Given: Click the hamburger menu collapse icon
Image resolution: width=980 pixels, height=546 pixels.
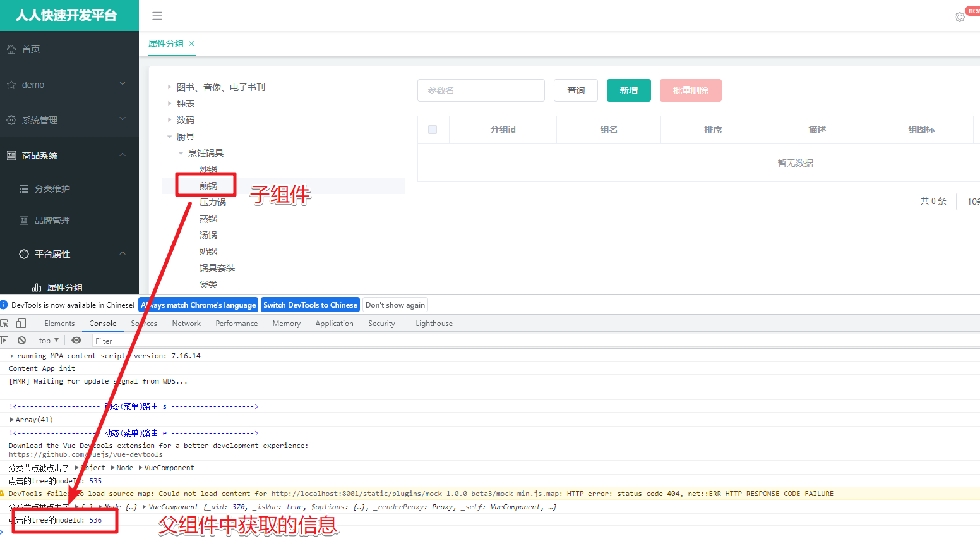Looking at the screenshot, I should 157,16.
